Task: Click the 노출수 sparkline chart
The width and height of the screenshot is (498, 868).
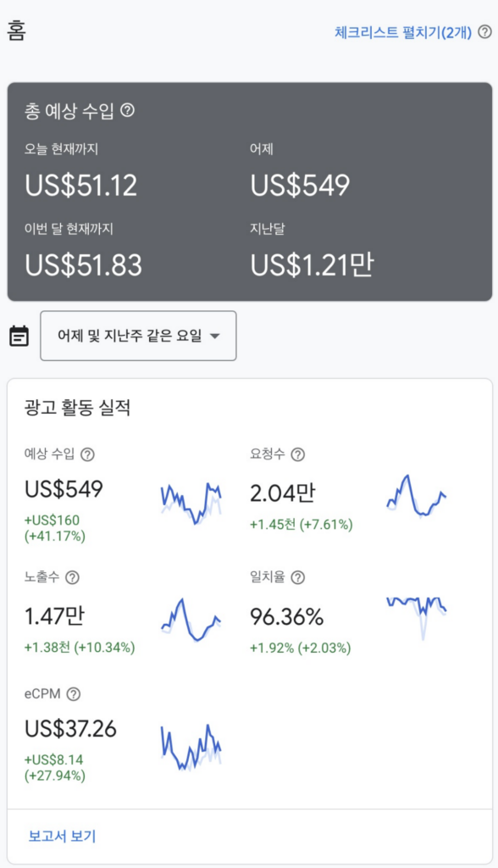Action: (x=191, y=620)
